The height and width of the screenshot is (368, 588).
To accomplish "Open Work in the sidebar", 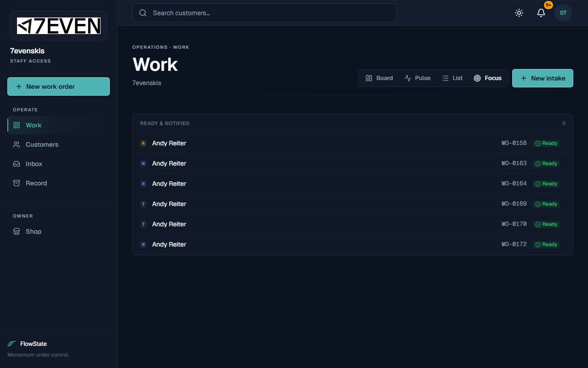I will [x=58, y=125].
